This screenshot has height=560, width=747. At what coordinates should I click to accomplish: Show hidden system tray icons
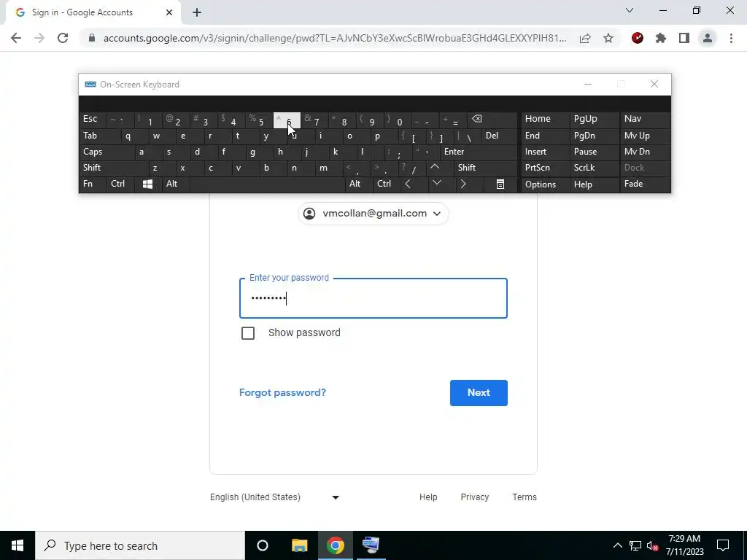pos(617,545)
